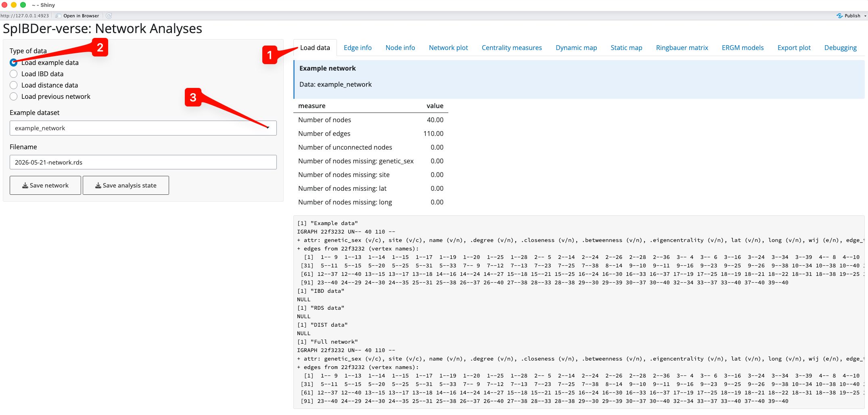The width and height of the screenshot is (868, 415).
Task: Click the URL http://127.0.0.1:4923
Action: [x=25, y=16]
